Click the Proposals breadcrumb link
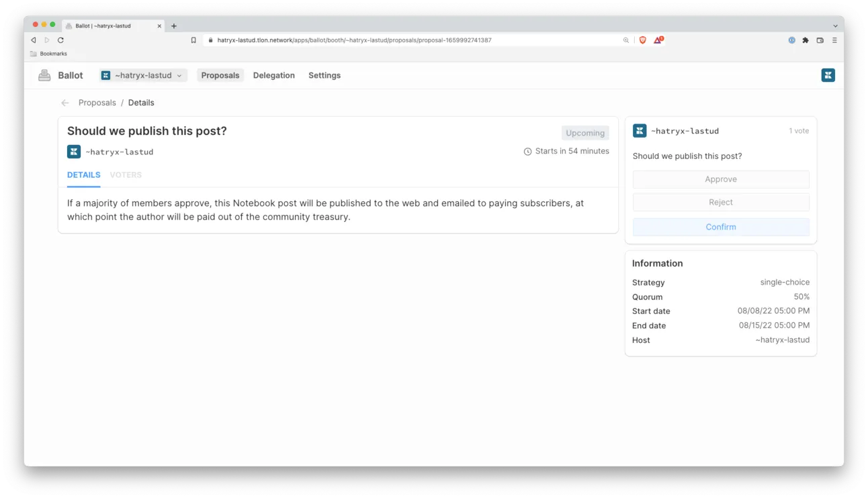The height and width of the screenshot is (498, 868). click(97, 103)
